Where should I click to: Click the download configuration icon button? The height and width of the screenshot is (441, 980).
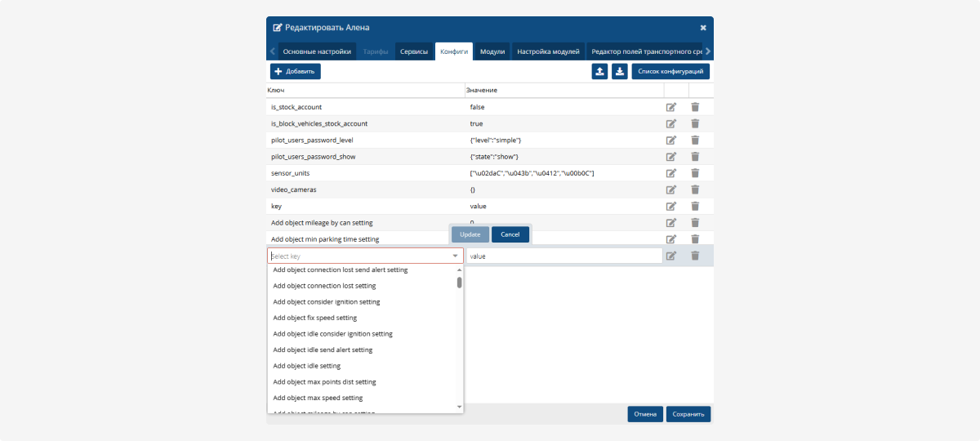pyautogui.click(x=620, y=72)
